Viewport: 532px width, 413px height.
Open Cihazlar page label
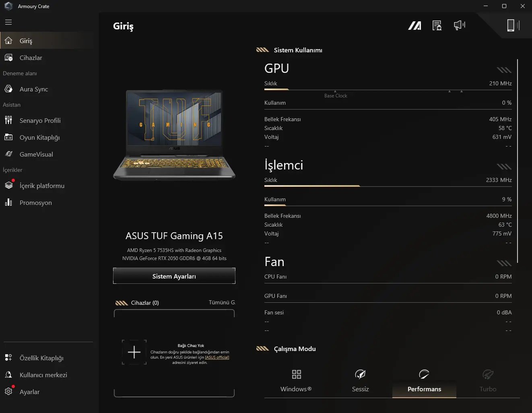31,58
